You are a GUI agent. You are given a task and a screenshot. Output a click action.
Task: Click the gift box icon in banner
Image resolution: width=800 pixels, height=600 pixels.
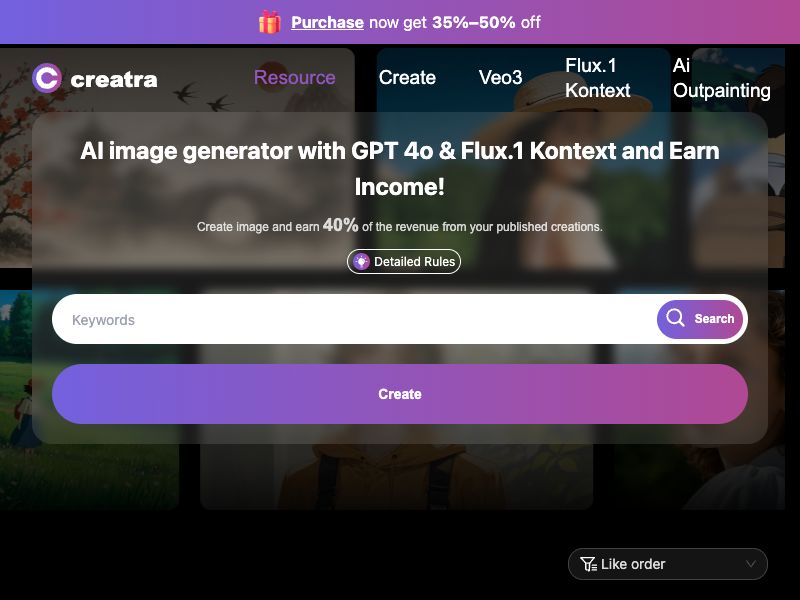coord(270,22)
